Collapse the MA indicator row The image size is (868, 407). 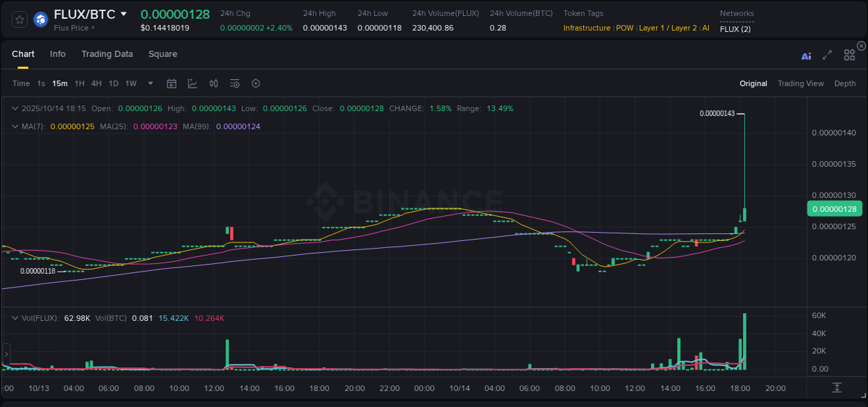coord(15,126)
